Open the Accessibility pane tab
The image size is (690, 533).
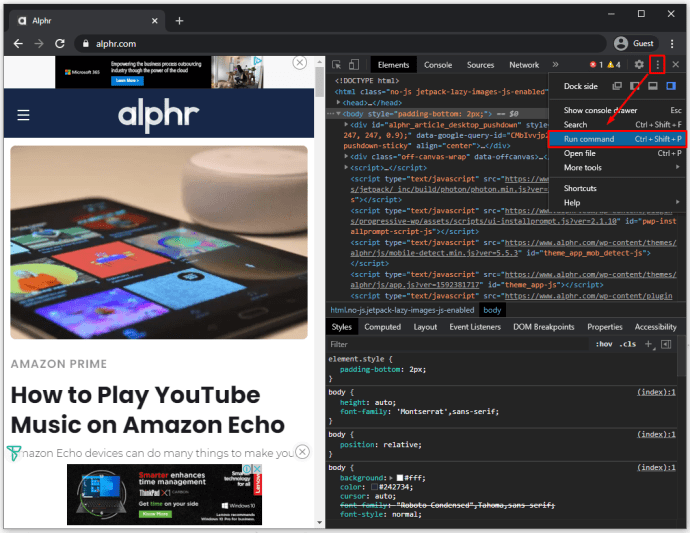coord(655,327)
